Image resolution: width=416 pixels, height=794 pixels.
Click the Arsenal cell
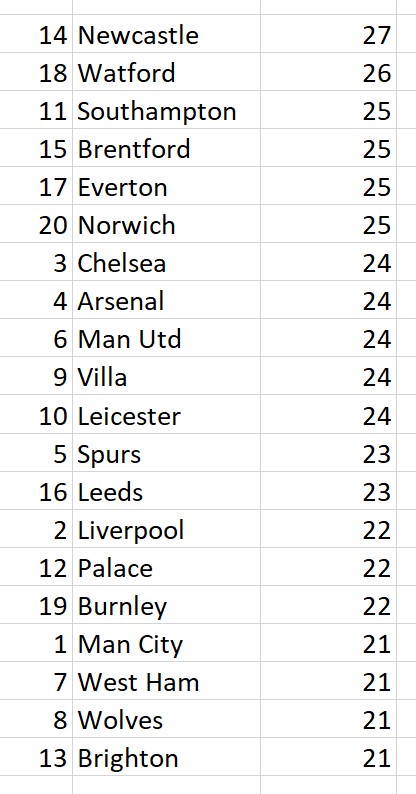point(167,300)
